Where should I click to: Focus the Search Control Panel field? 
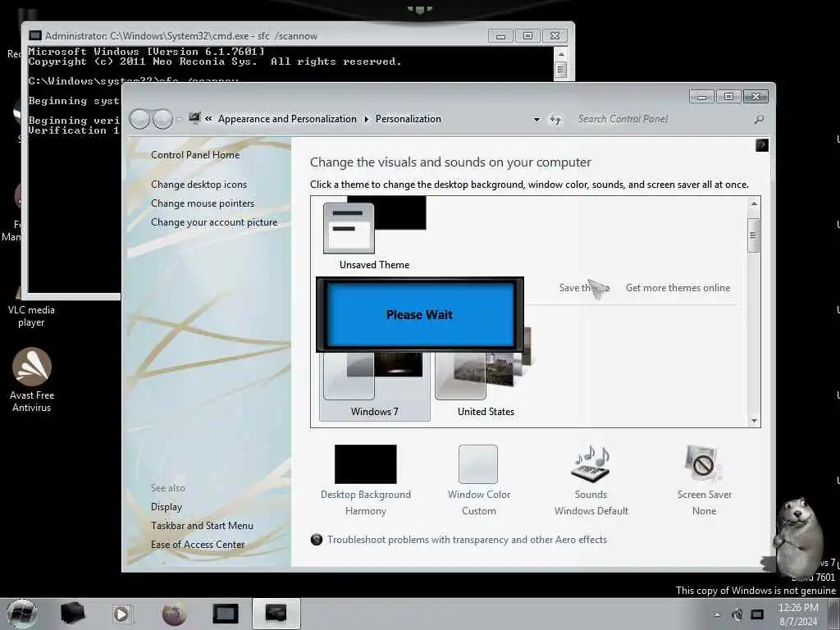pos(664,119)
